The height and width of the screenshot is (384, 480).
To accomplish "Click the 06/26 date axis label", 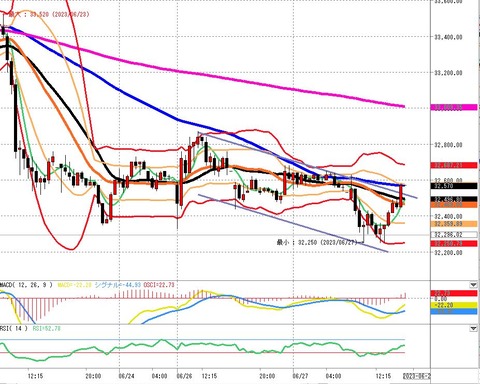I will (184, 376).
